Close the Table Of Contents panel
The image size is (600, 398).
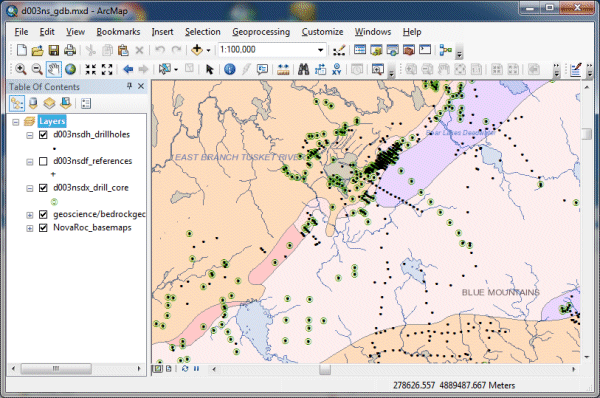click(x=141, y=86)
